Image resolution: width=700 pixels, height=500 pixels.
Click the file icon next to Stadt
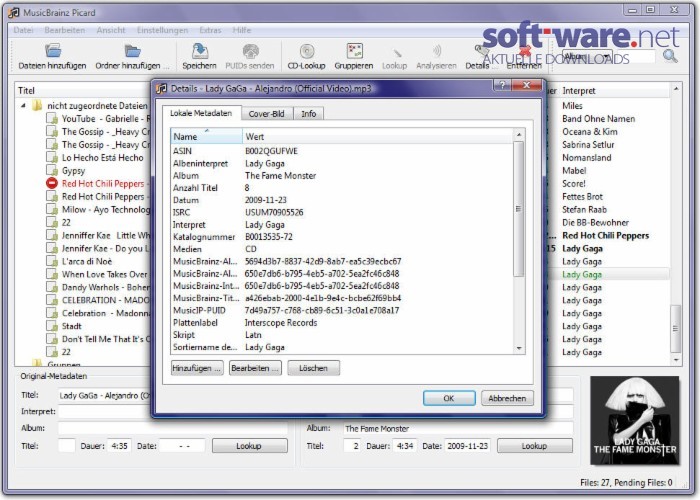[52, 326]
